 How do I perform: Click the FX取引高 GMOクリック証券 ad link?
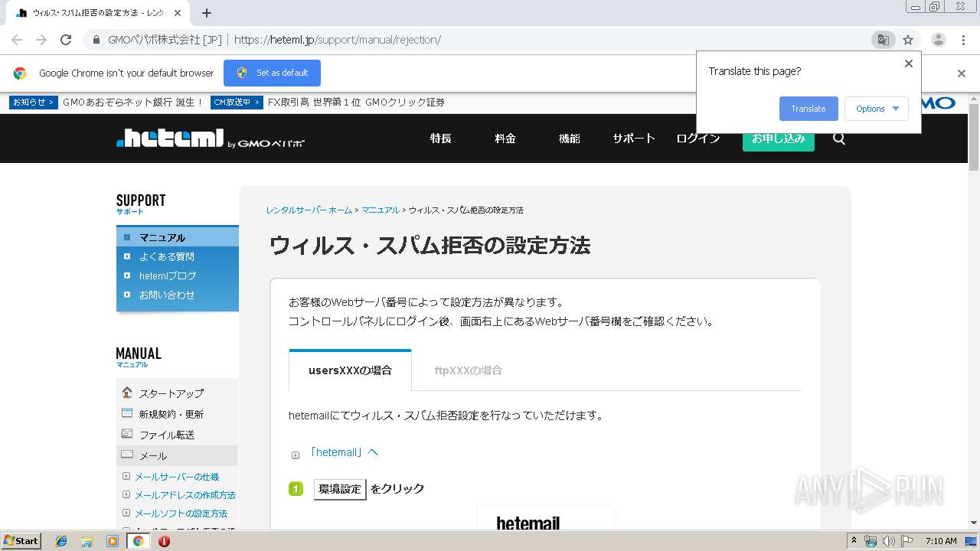(x=356, y=102)
